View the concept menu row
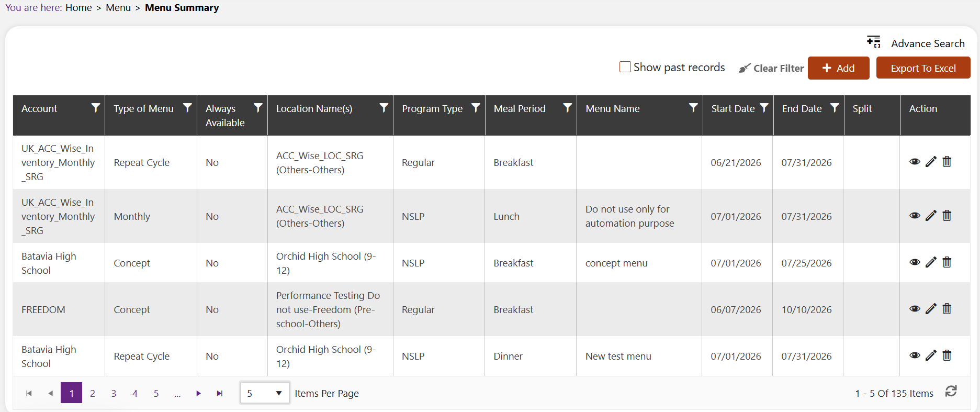Viewport: 980px width, 412px height. coord(915,262)
